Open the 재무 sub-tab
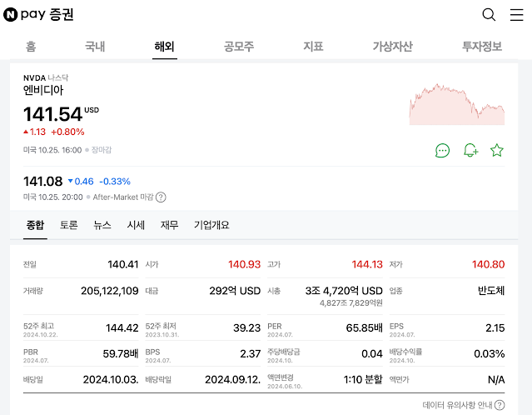 (x=169, y=225)
